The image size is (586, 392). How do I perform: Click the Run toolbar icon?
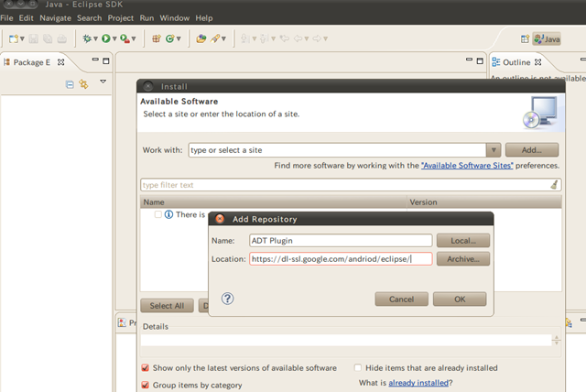point(106,38)
